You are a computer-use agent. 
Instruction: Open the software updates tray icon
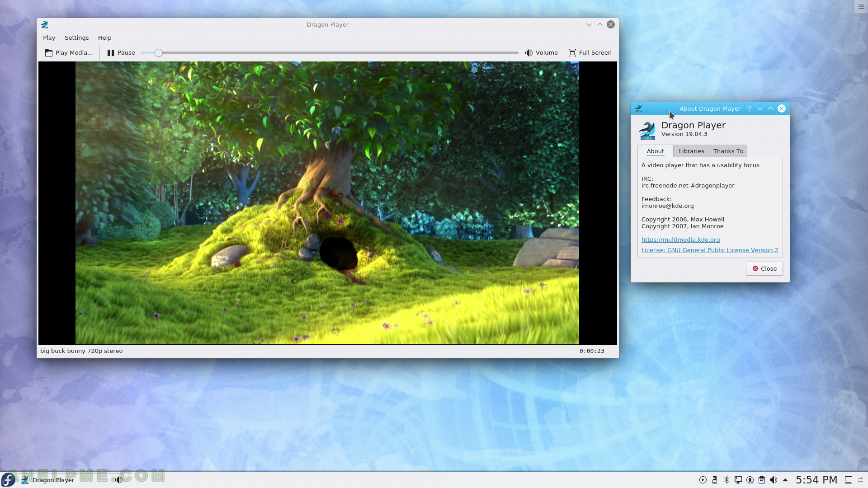click(750, 480)
